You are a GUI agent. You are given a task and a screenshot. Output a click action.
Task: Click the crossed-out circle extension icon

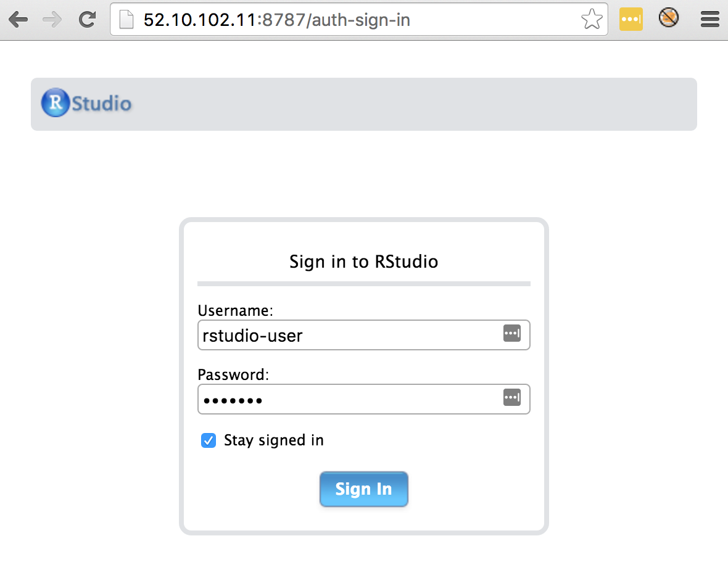668,19
